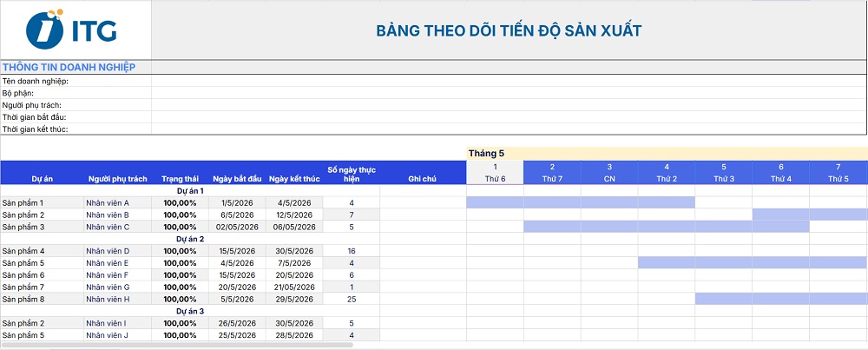Screen dimensions: 868x350
Task: Select the 'Thời gian bắt đầu:' label cell
Action: (76, 117)
